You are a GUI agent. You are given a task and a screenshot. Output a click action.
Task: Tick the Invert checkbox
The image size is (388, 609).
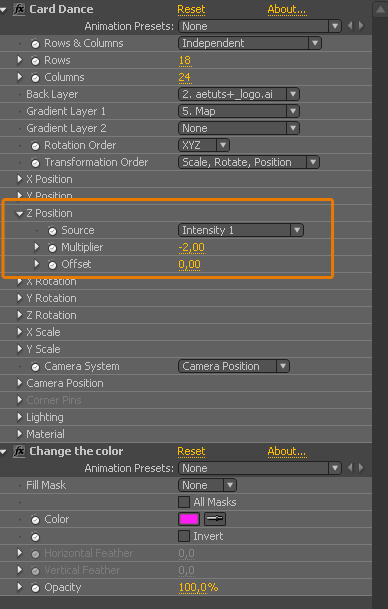click(x=184, y=536)
